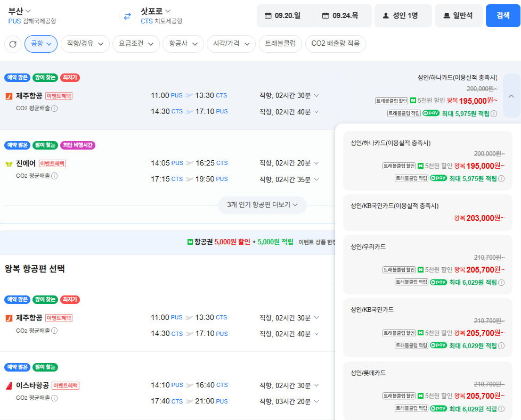This screenshot has height=420, width=521.
Task: Click 이벤트혜택 badge on 진에어
Action: (53, 163)
